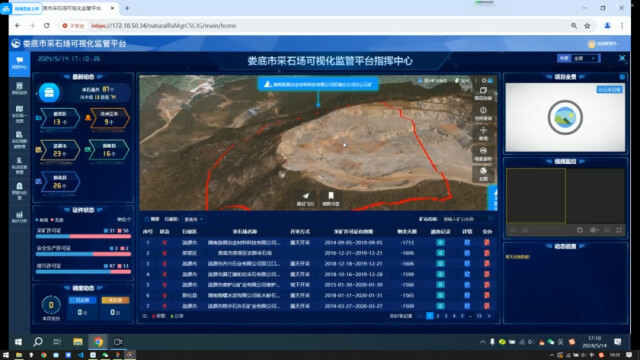
Task: Click the video monitor fullscreen icon
Action: (x=619, y=230)
